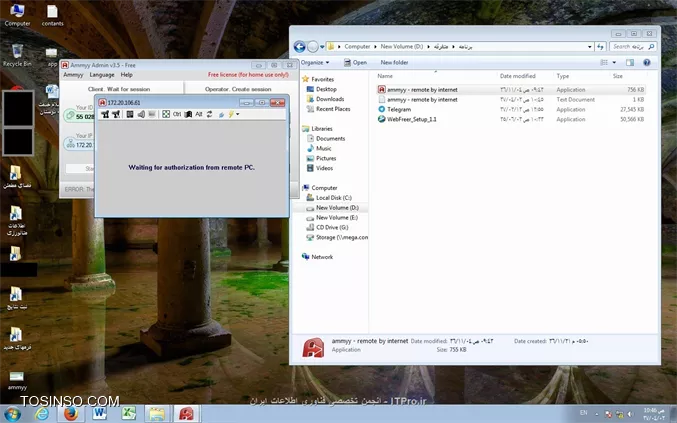The image size is (677, 423).
Task: Open CD Drive (G:) in navigation pane
Action: pos(327,227)
